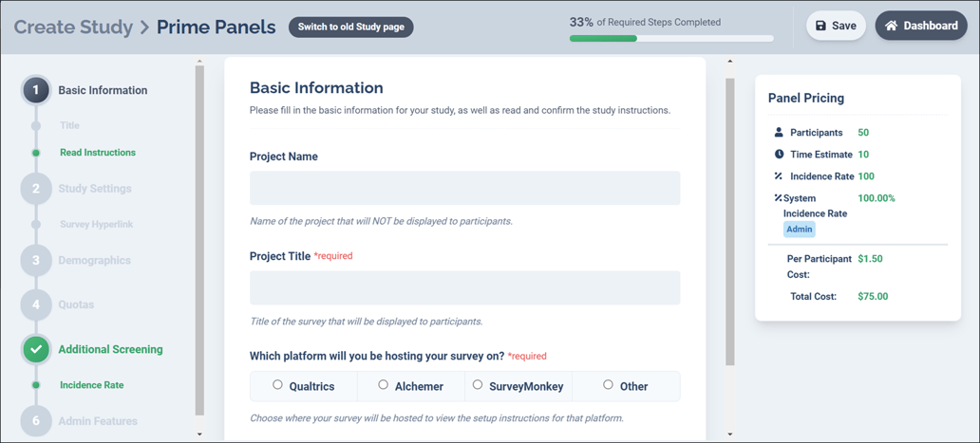
Task: Click the step 1 Basic Information circle icon
Action: coord(36,90)
